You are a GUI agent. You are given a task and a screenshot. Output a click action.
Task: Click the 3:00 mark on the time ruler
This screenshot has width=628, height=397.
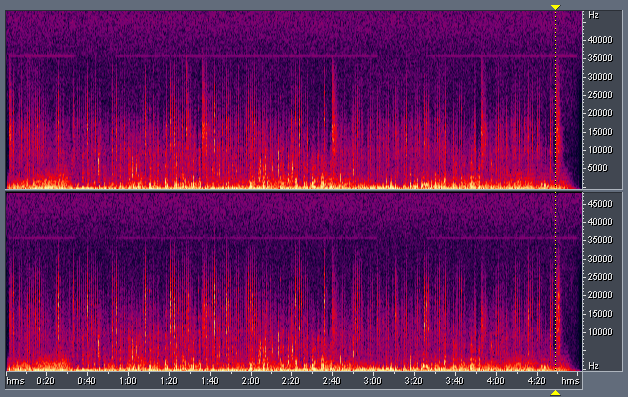point(372,381)
